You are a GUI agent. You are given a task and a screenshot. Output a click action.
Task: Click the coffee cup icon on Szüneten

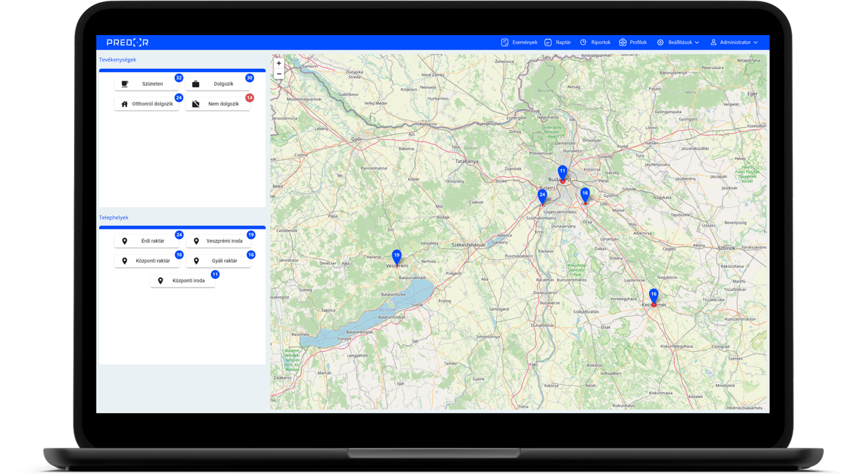(x=124, y=84)
